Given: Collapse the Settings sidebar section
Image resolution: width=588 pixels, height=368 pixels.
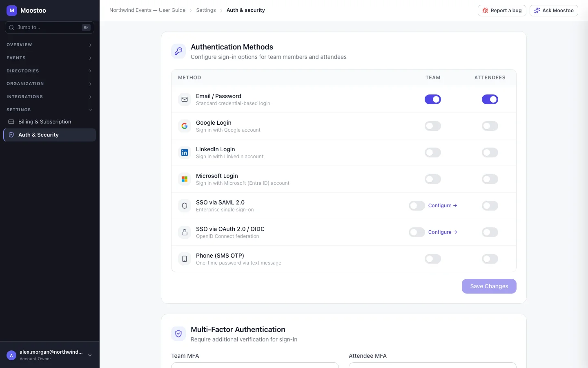Looking at the screenshot, I should (49, 110).
